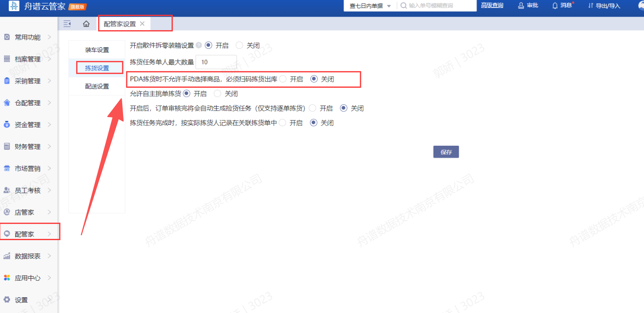The height and width of the screenshot is (313, 644).
Task: Click the 审批 approval icon
Action: (521, 5)
